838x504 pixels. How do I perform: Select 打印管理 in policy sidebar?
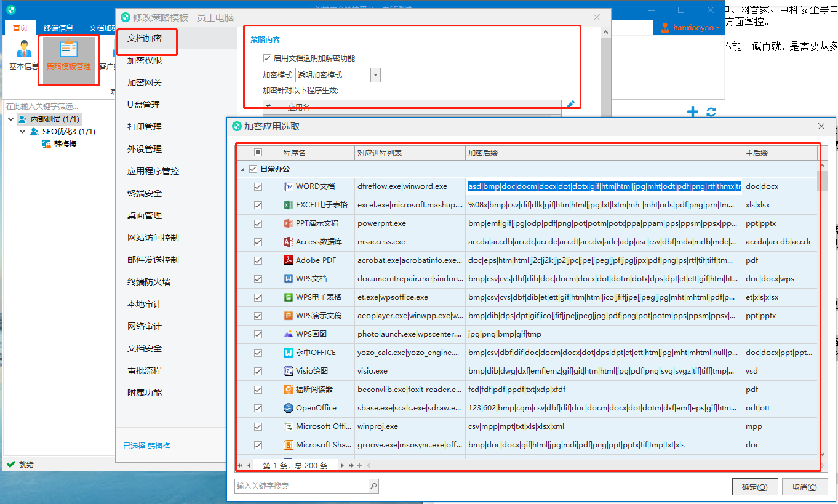[x=145, y=127]
